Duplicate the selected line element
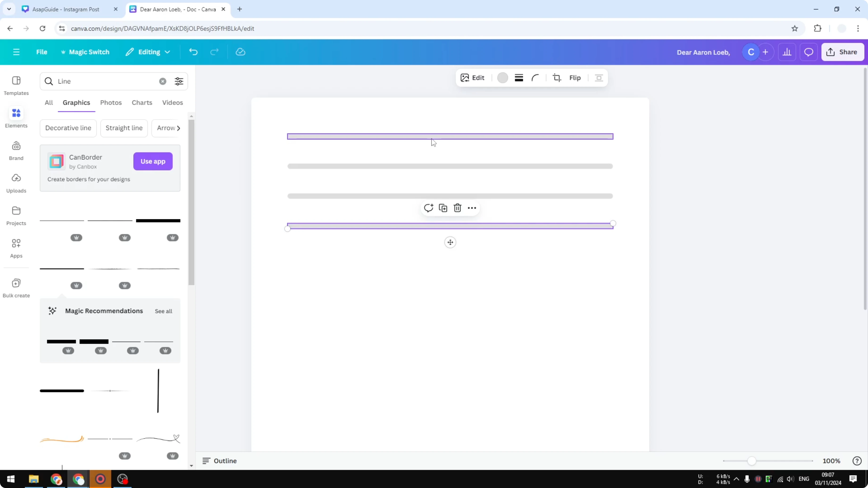 [443, 208]
